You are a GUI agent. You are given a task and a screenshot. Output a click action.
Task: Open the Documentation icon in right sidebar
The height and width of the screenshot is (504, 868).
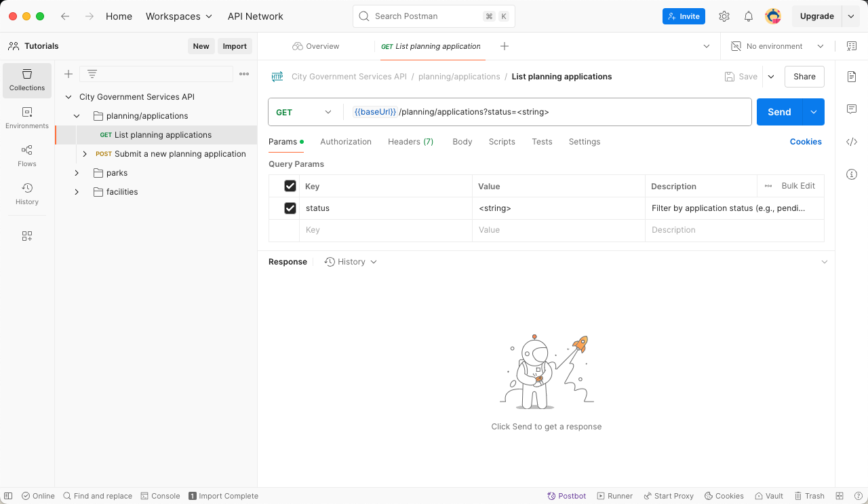(x=852, y=77)
